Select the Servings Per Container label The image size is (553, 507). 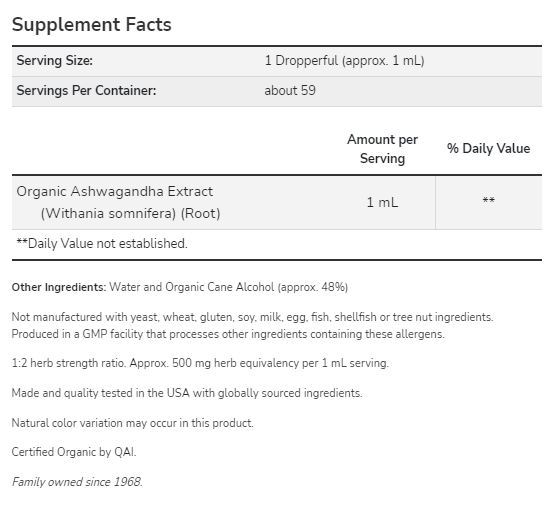tap(86, 91)
